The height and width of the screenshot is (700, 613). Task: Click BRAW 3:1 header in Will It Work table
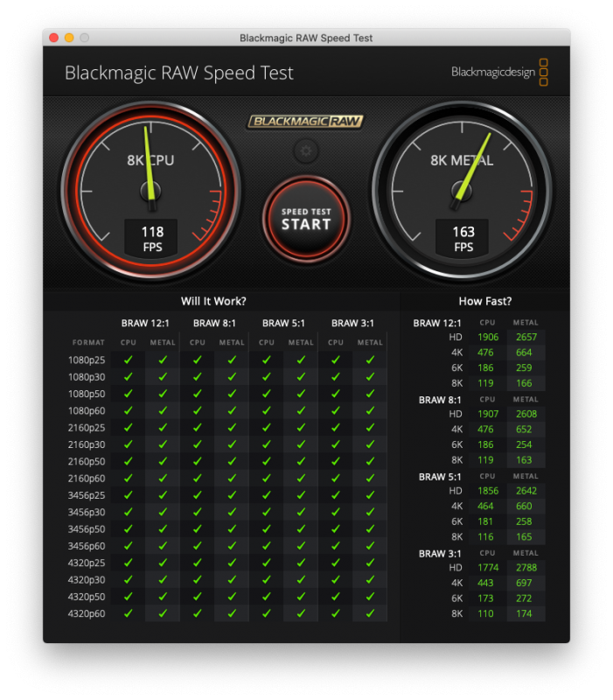(x=352, y=323)
